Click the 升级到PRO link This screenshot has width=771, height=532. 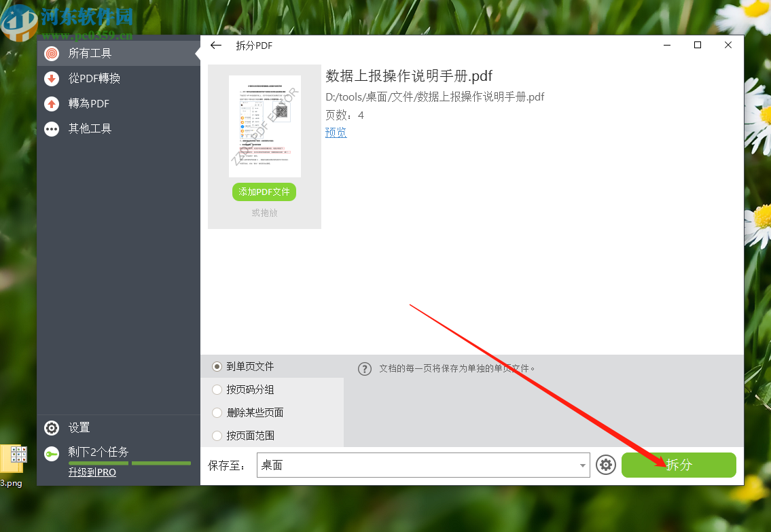[92, 472]
